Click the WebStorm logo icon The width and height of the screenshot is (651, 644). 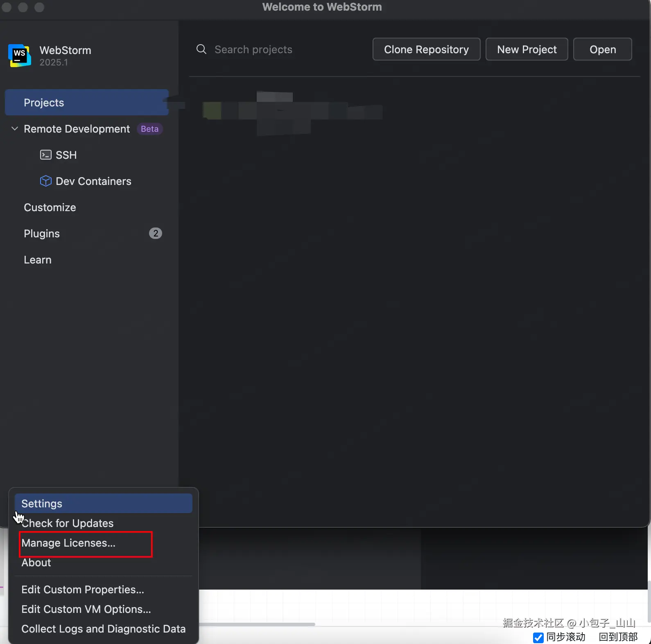coord(20,55)
